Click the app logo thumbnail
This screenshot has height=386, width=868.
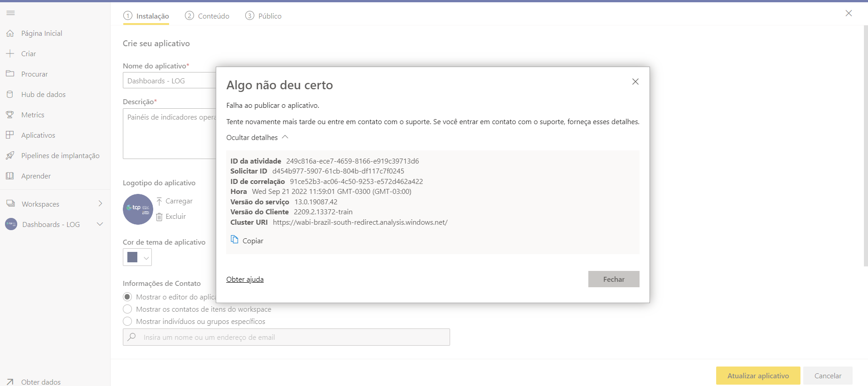coord(138,209)
